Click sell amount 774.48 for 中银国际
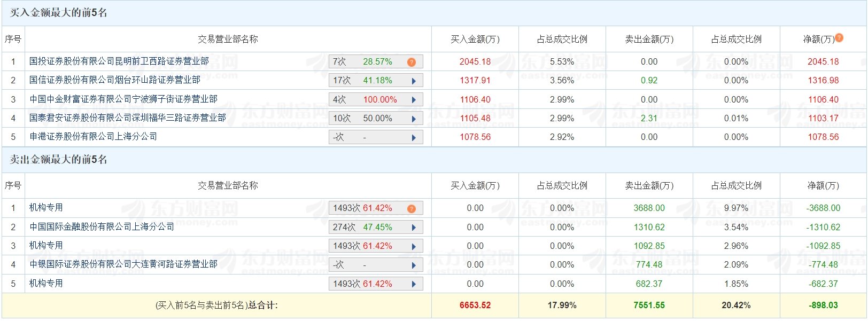 [649, 265]
